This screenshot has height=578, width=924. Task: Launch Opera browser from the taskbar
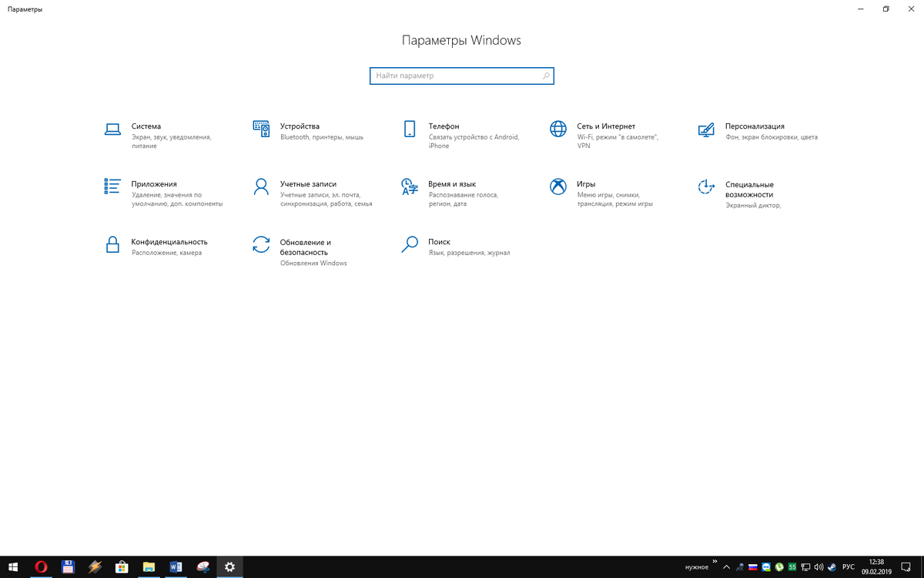41,567
